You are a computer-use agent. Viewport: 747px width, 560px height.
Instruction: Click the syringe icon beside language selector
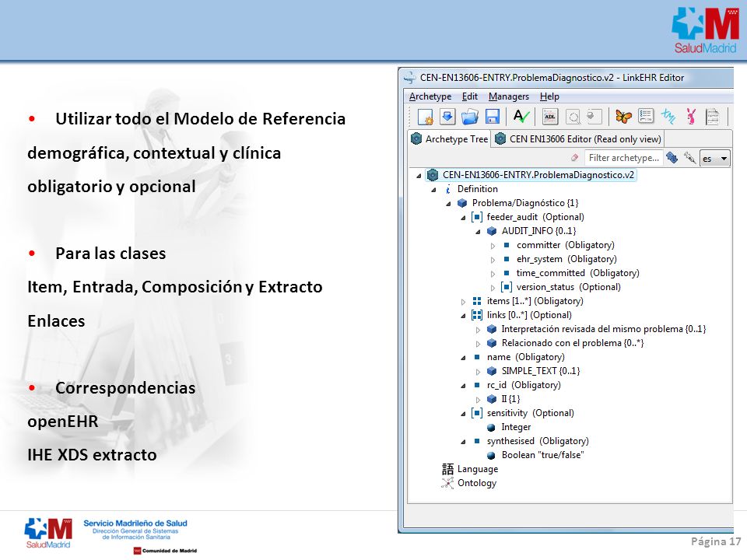click(689, 158)
